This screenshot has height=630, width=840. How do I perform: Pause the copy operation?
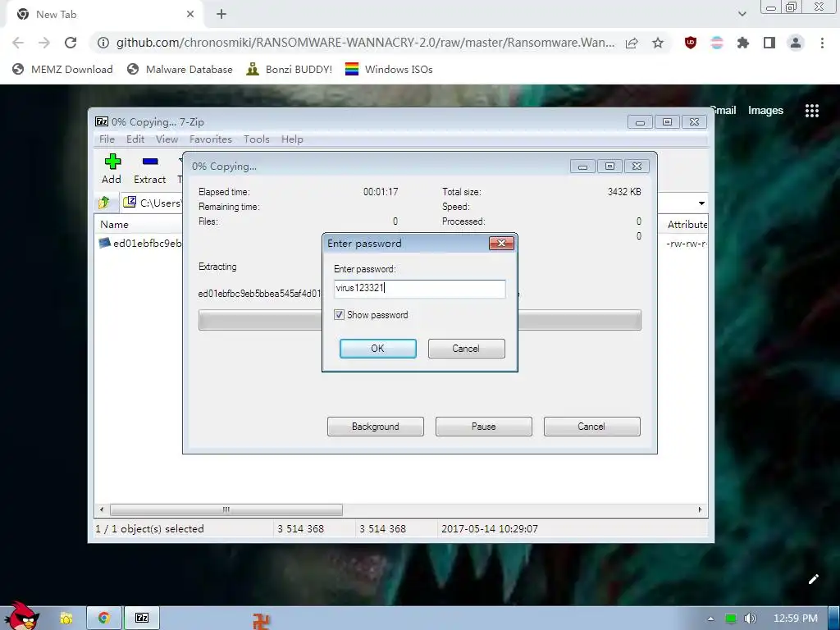pos(484,427)
